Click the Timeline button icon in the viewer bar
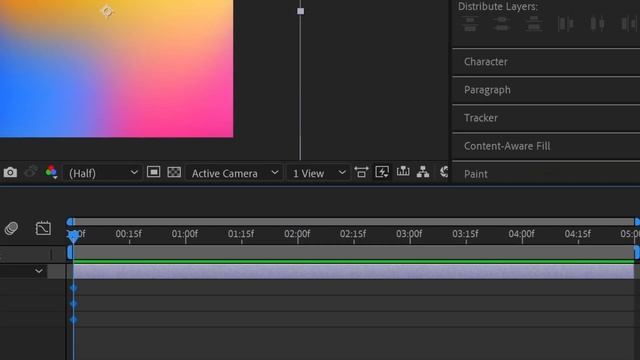Viewport: 640px width, 360px height. [403, 171]
